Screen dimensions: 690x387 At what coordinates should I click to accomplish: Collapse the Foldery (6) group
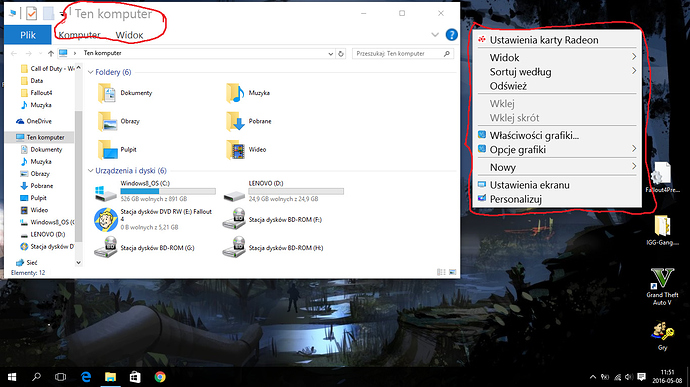[x=90, y=72]
